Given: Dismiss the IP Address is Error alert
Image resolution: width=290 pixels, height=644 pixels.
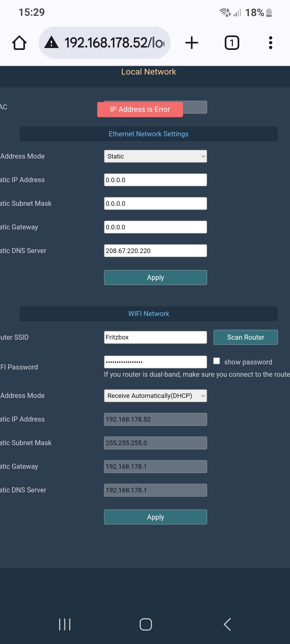Looking at the screenshot, I should click(x=140, y=109).
